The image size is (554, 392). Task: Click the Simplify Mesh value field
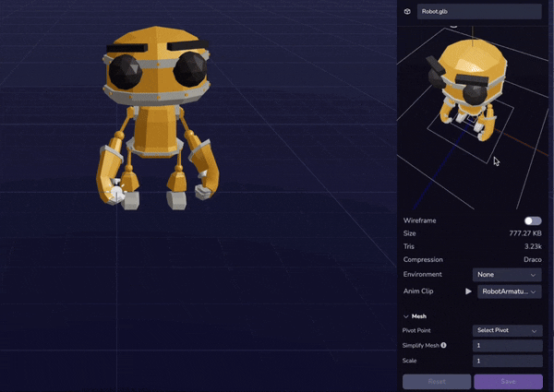[x=507, y=346]
